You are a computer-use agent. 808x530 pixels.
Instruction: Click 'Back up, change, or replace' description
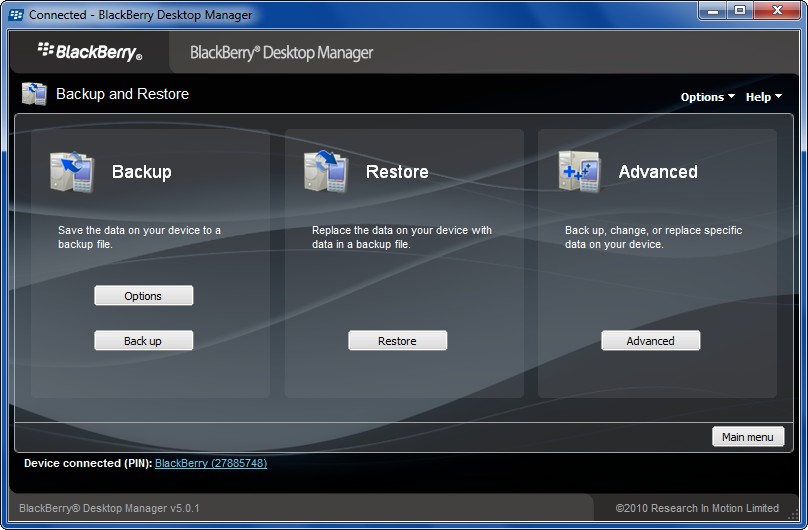[x=653, y=237]
